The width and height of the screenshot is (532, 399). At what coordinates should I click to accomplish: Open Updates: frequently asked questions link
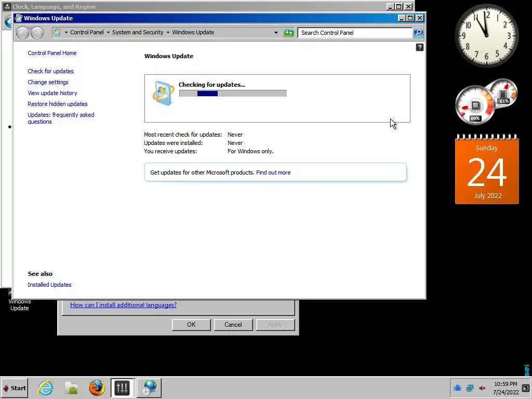[x=61, y=118]
